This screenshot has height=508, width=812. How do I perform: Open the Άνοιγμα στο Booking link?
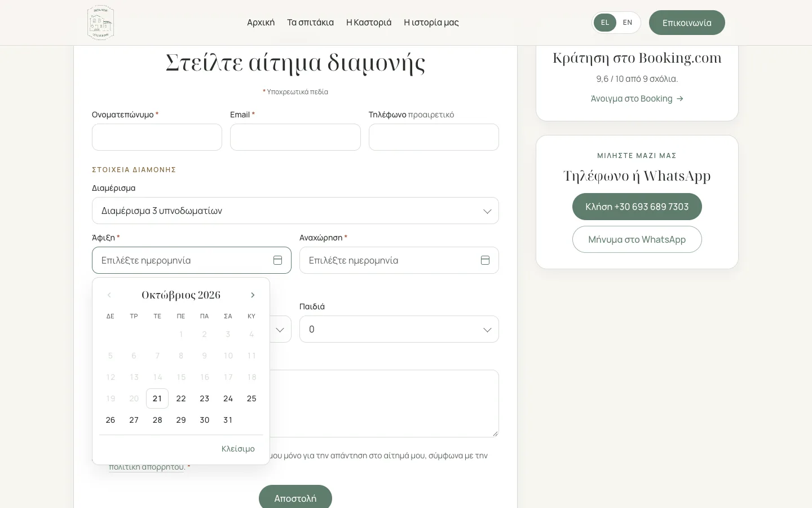pos(637,99)
